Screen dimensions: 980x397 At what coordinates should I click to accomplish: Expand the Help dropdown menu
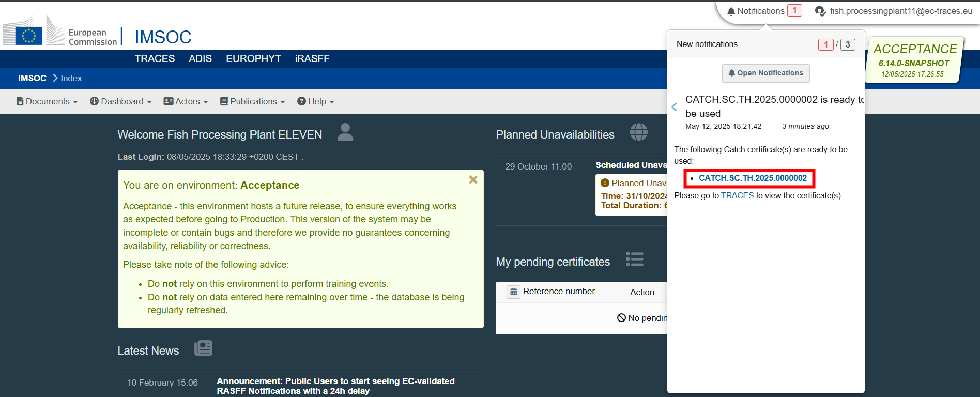[315, 102]
